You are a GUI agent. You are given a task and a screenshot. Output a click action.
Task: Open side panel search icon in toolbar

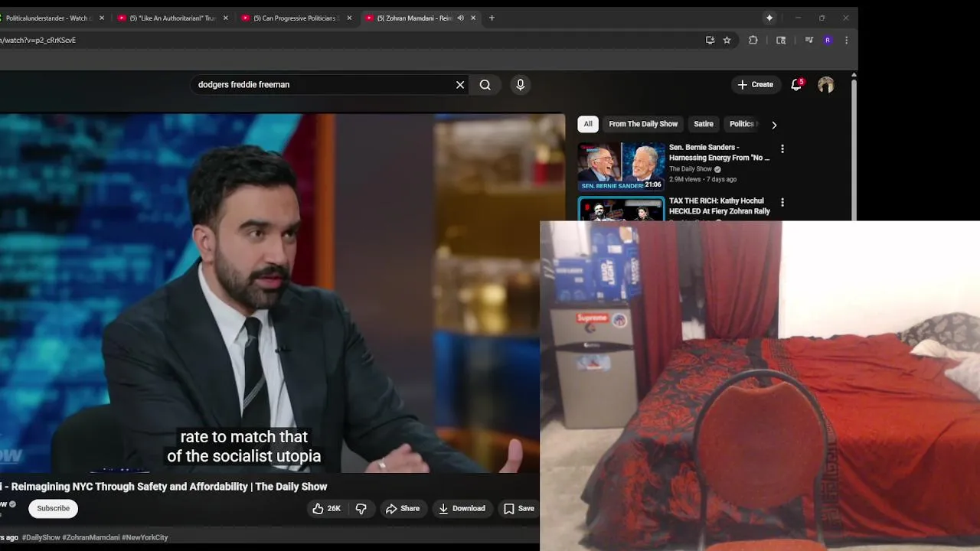(x=781, y=41)
